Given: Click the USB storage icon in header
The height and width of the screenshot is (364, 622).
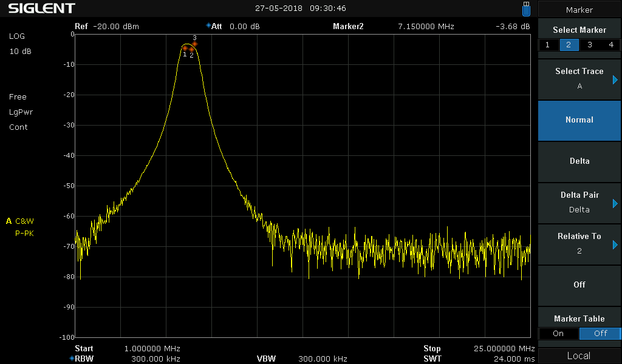Looking at the screenshot, I should tap(526, 8).
